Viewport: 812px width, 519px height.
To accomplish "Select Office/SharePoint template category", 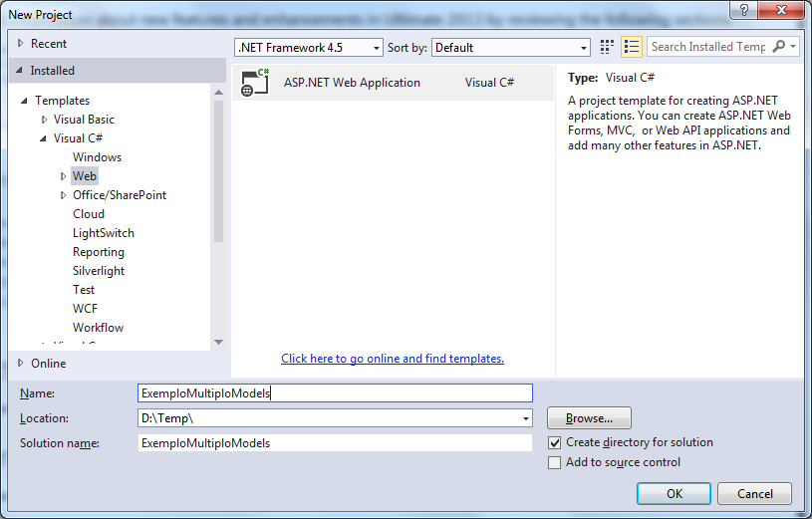I will point(120,195).
